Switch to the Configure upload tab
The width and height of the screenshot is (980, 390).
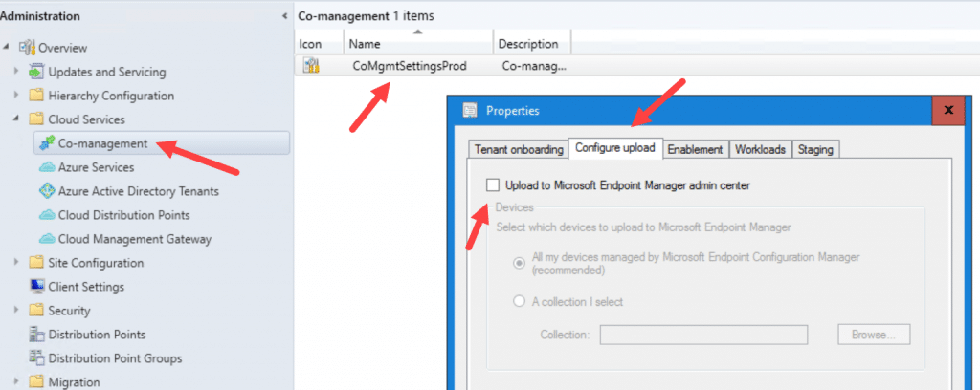click(x=615, y=148)
